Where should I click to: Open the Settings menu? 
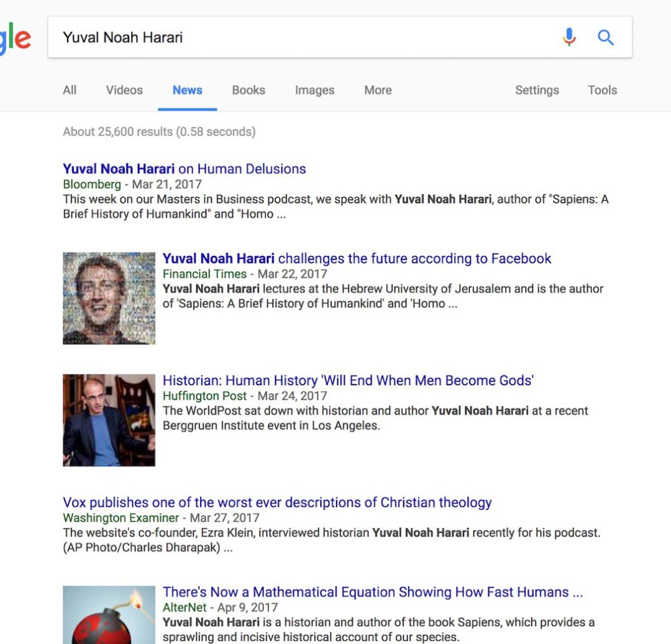pyautogui.click(x=537, y=90)
